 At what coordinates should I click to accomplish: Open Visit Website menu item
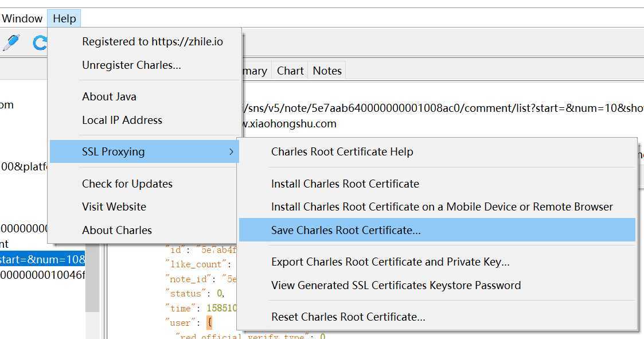(114, 206)
